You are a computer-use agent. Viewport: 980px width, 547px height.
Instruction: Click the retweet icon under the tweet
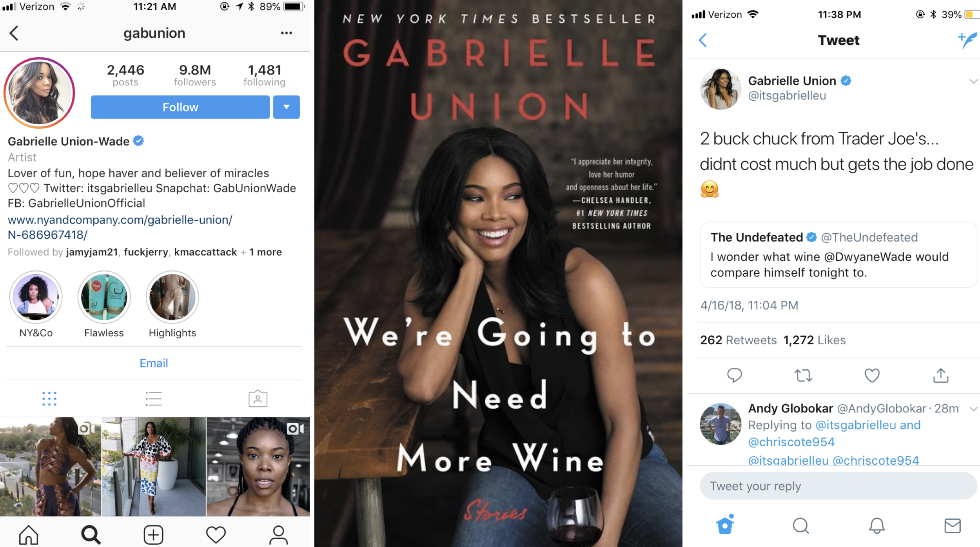803,376
